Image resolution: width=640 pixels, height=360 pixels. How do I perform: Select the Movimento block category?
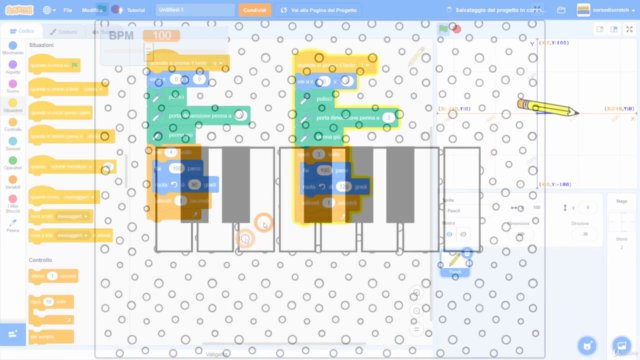coord(13,48)
